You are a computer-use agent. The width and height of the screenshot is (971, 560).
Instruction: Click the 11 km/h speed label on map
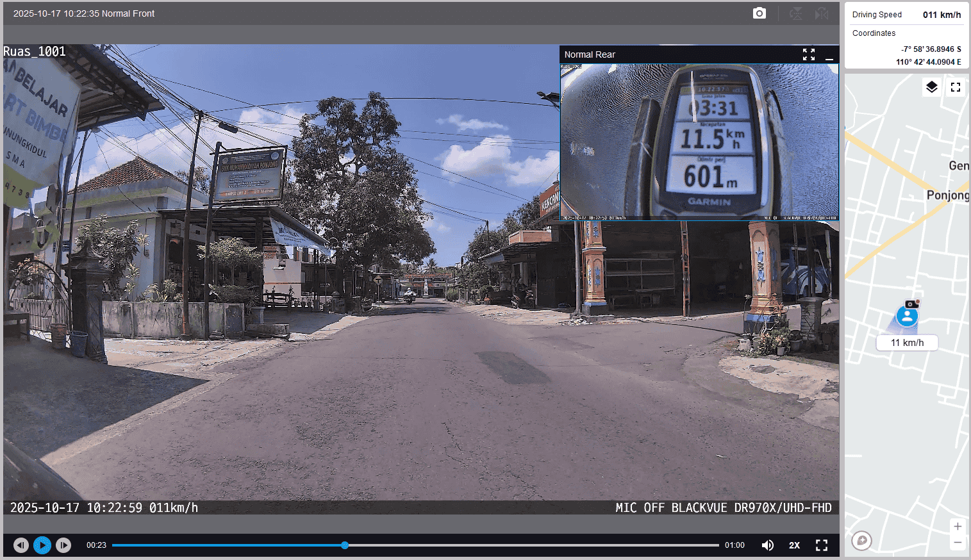907,343
